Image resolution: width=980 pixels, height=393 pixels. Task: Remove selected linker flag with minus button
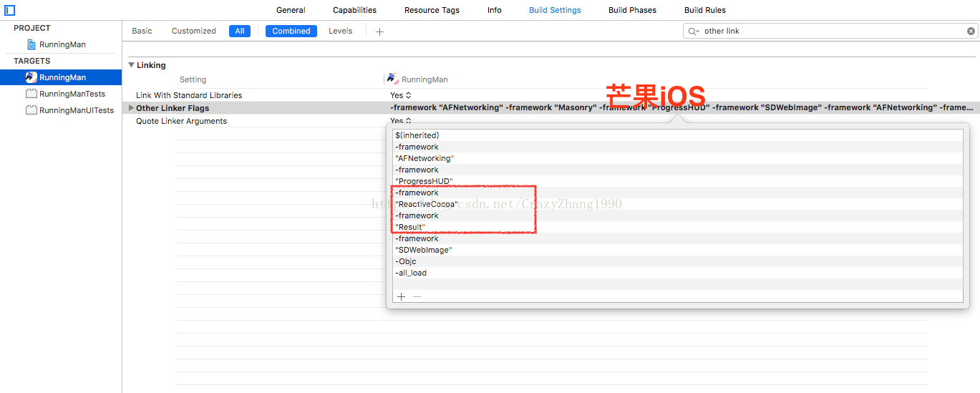click(x=417, y=296)
